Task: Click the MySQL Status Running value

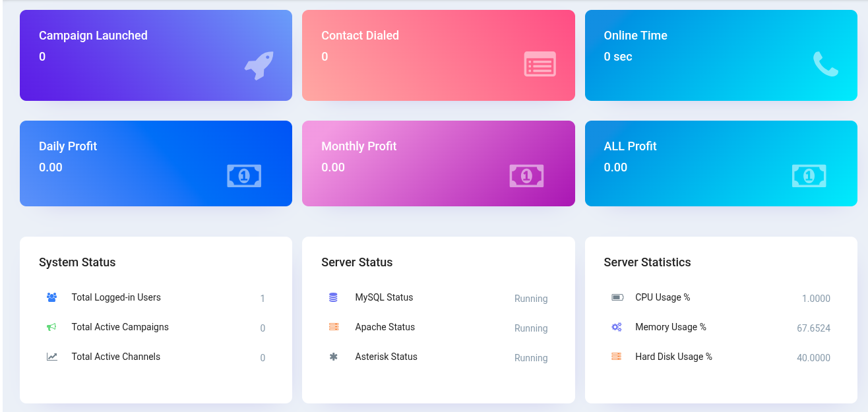Action: [x=531, y=299]
